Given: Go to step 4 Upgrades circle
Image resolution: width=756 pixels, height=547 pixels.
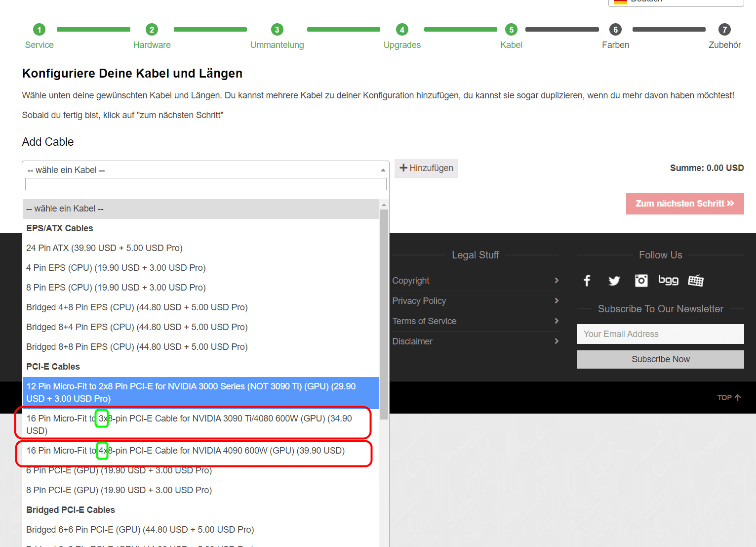Looking at the screenshot, I should coord(402,30).
